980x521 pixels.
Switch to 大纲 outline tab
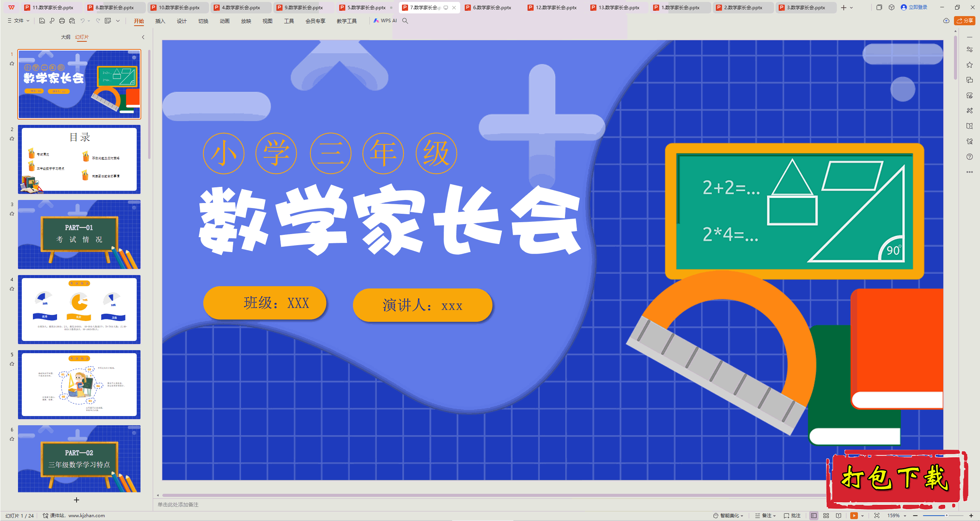tap(66, 37)
